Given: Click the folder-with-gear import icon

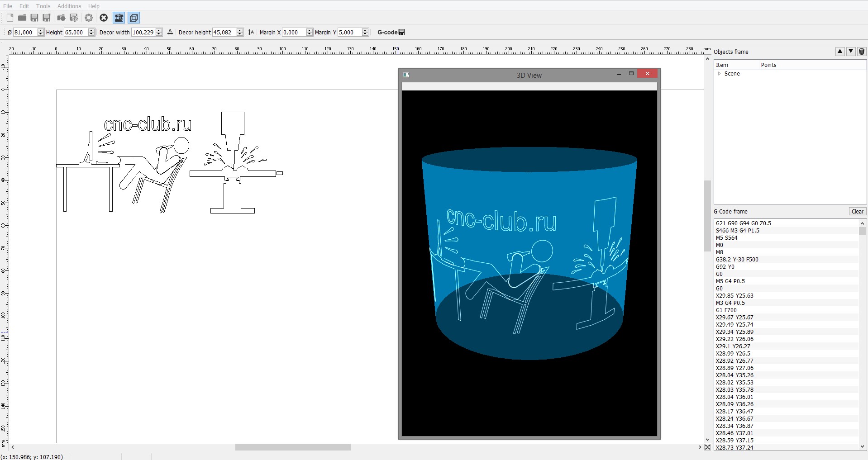Looking at the screenshot, I should [x=62, y=18].
